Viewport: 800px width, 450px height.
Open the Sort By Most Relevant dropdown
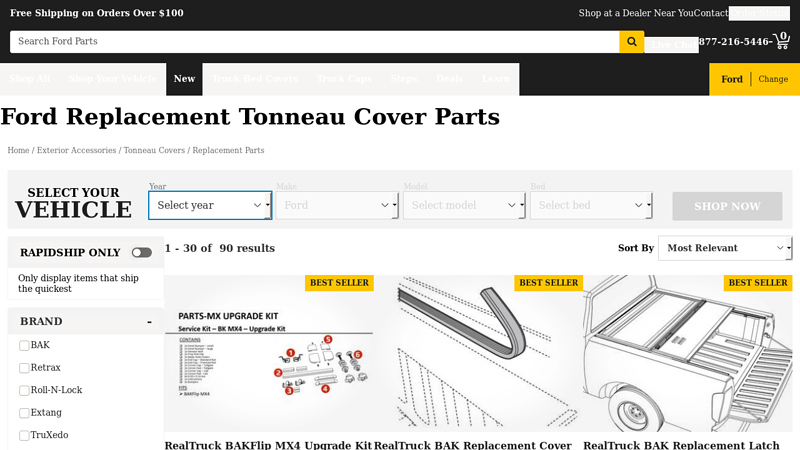(x=724, y=248)
